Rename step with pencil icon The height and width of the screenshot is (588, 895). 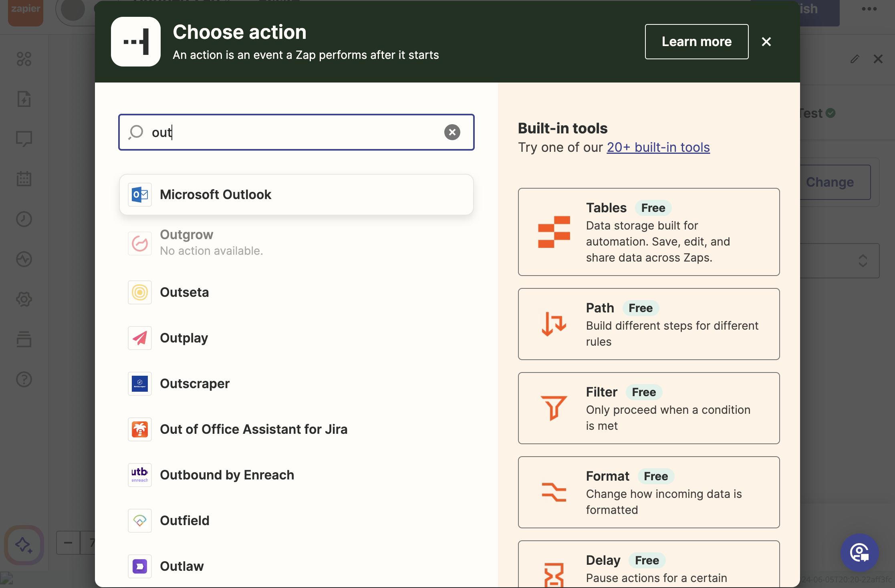(x=855, y=59)
